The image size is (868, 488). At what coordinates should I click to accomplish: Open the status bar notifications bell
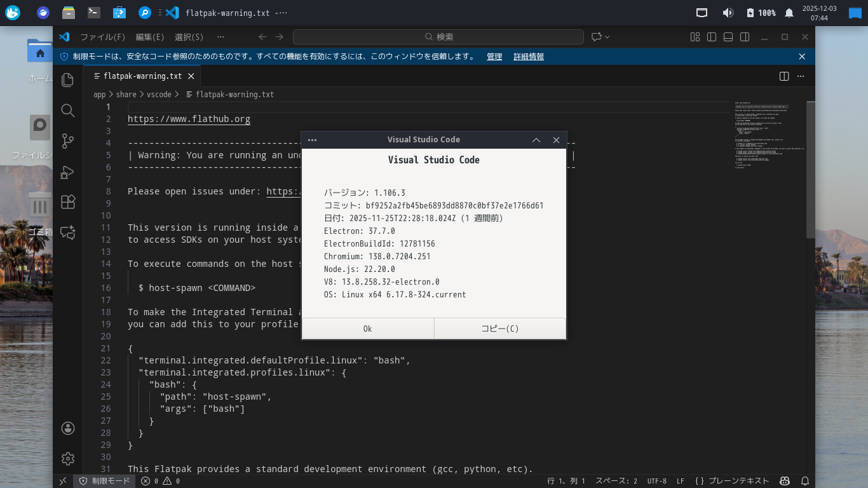[x=805, y=481]
